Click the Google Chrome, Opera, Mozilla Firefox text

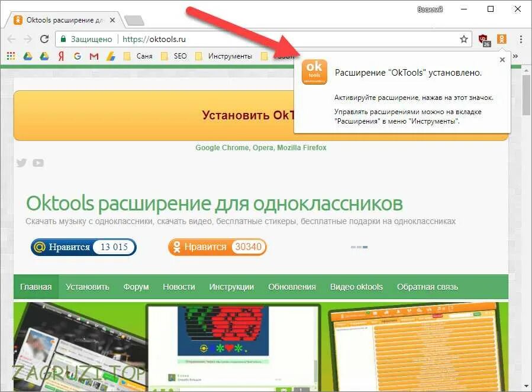click(x=261, y=148)
